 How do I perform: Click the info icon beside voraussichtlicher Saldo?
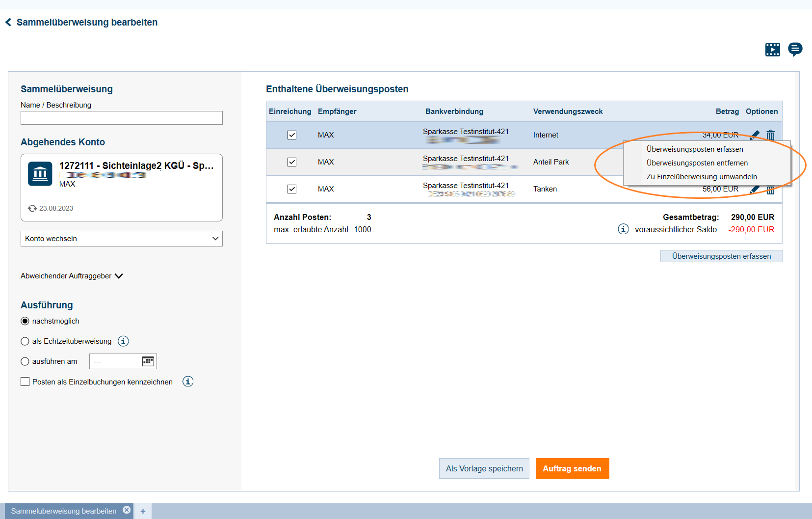point(623,229)
